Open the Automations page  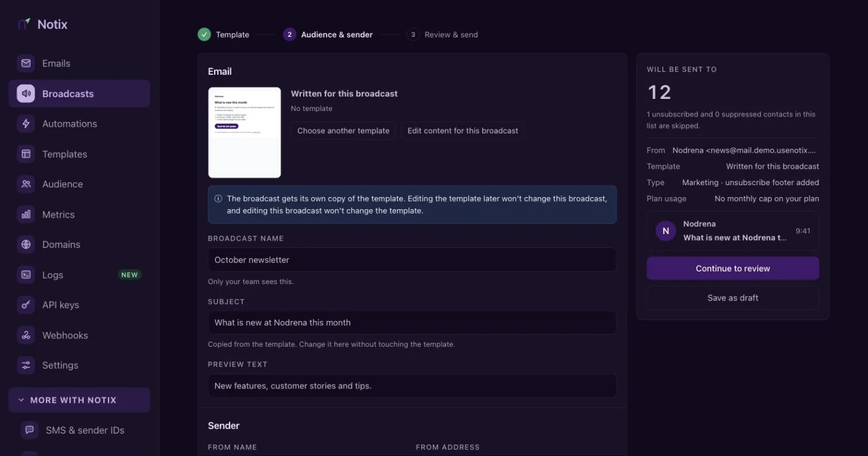pos(79,124)
